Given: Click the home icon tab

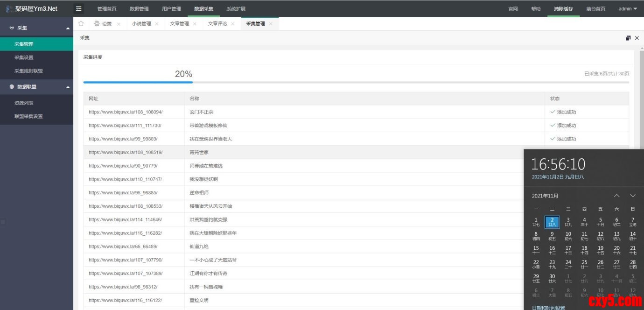Looking at the screenshot, I should point(81,24).
